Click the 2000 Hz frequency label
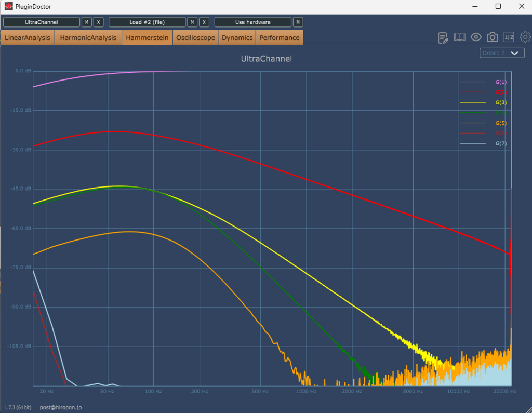The image size is (532, 413). point(352,391)
